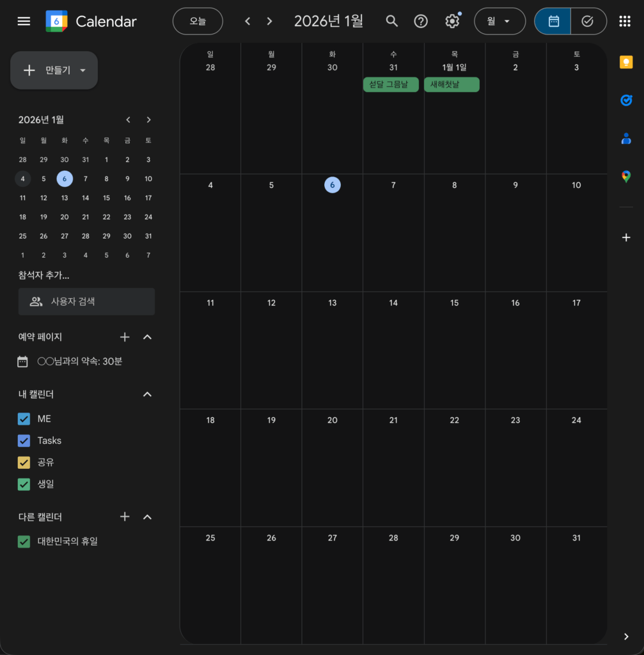644x655 pixels.
Task: Open the Google apps grid
Action: [x=625, y=21]
